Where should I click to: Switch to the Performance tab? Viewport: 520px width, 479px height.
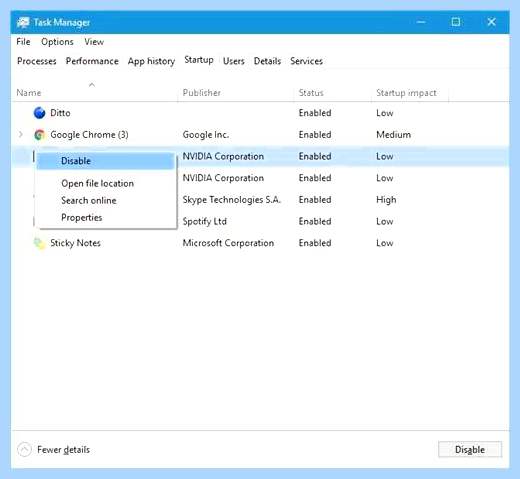coord(92,61)
